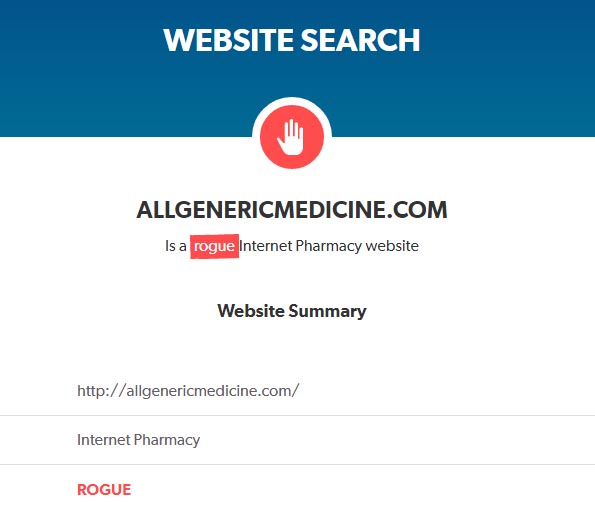Open the http://allgenericmedicine.com/ URL link
This screenshot has height=520, width=595.
(188, 391)
